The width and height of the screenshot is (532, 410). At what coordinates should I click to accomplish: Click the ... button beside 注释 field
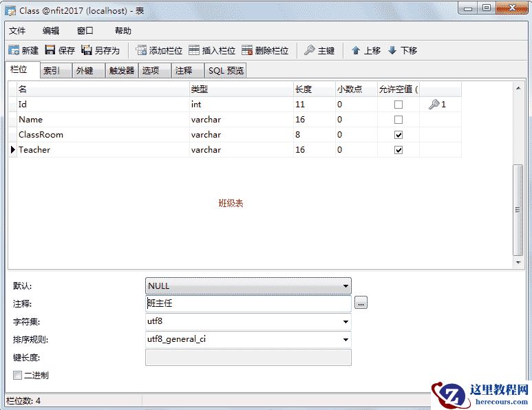361,303
